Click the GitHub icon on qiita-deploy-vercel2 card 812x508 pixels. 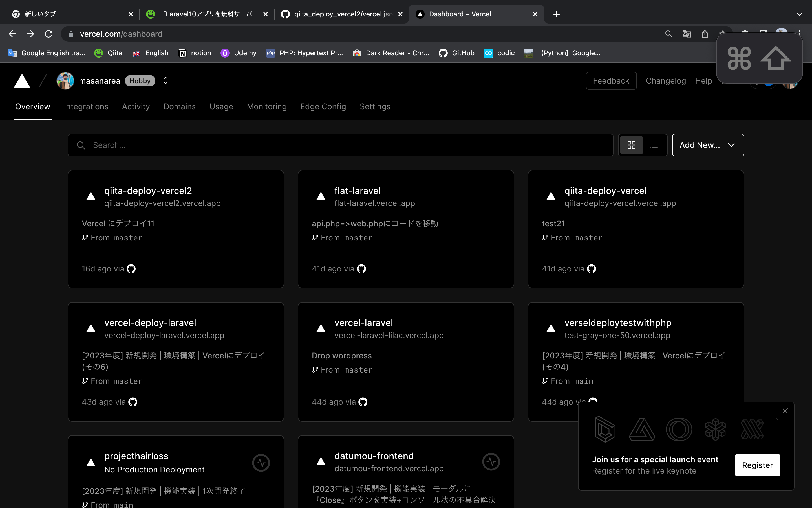(131, 269)
